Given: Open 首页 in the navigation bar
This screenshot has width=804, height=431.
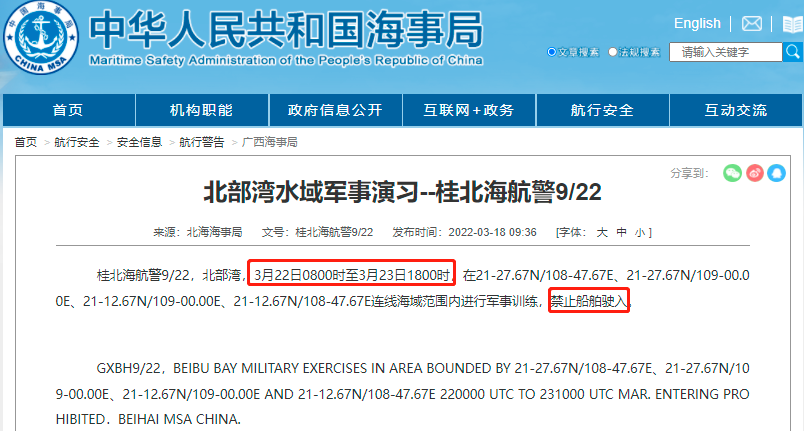Looking at the screenshot, I should click(69, 110).
